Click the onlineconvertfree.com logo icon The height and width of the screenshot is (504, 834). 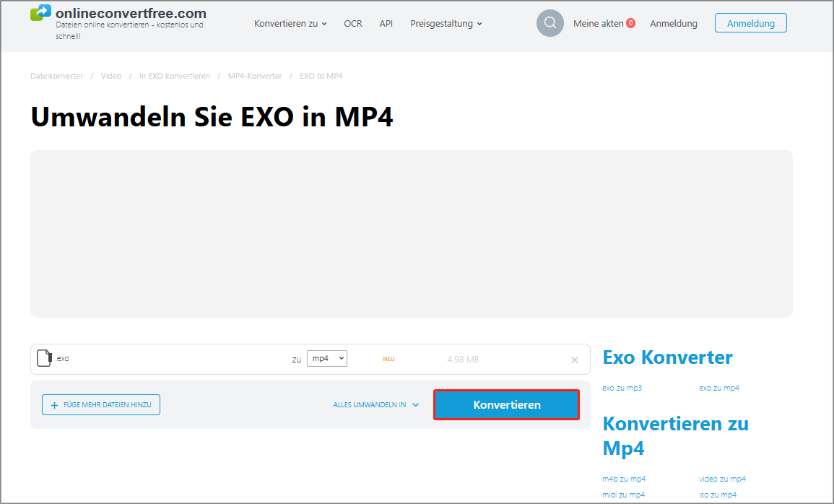click(x=40, y=13)
